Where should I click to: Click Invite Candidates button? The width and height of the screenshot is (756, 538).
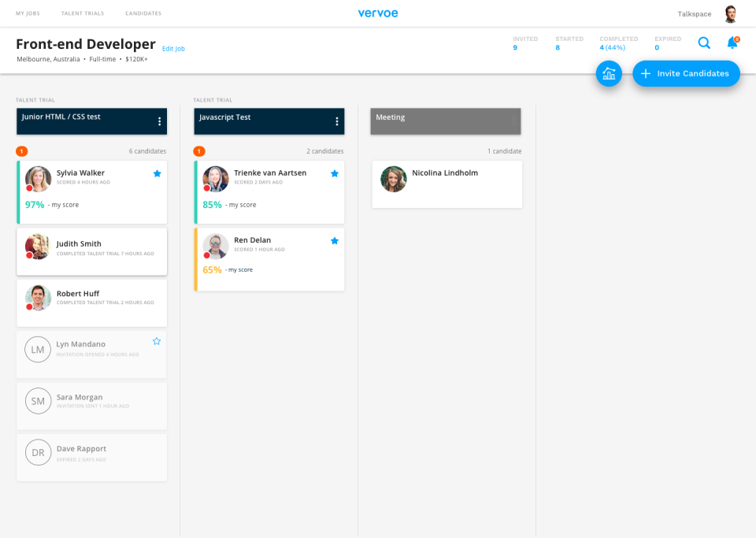click(x=686, y=73)
